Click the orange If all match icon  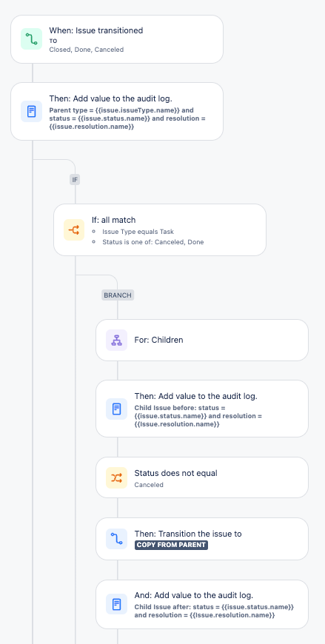pyautogui.click(x=74, y=230)
